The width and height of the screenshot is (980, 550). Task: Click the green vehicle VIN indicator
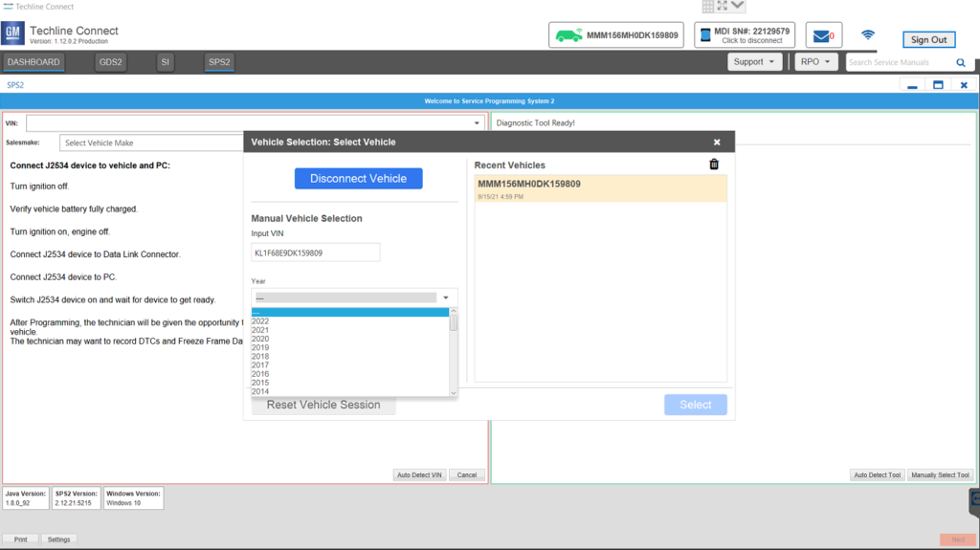click(615, 35)
